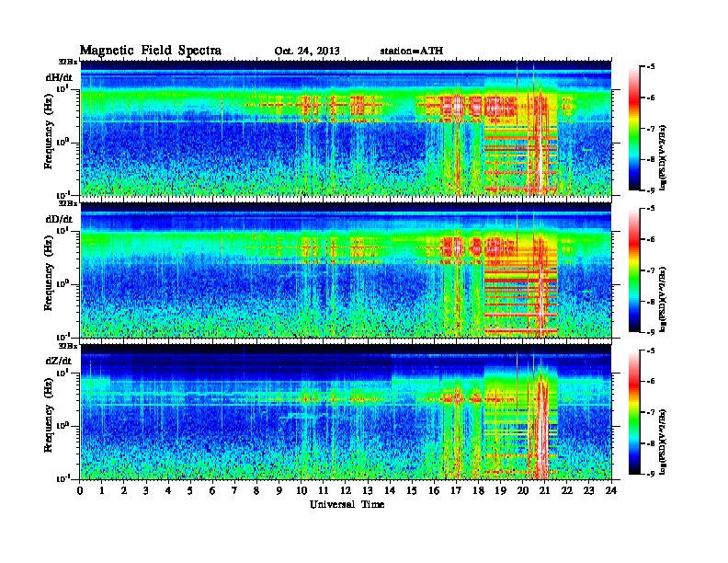Click the 19 tick on Universal Time axis
The image size is (728, 563).
[500, 490]
